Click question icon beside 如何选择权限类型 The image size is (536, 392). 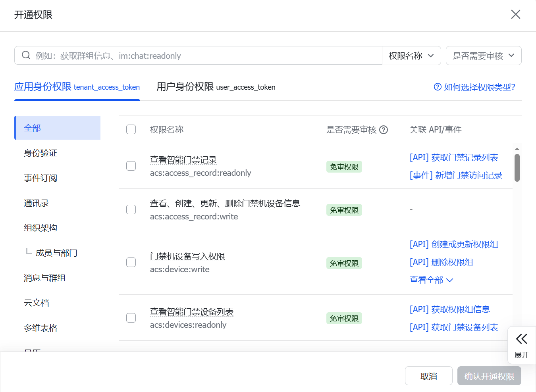[438, 87]
